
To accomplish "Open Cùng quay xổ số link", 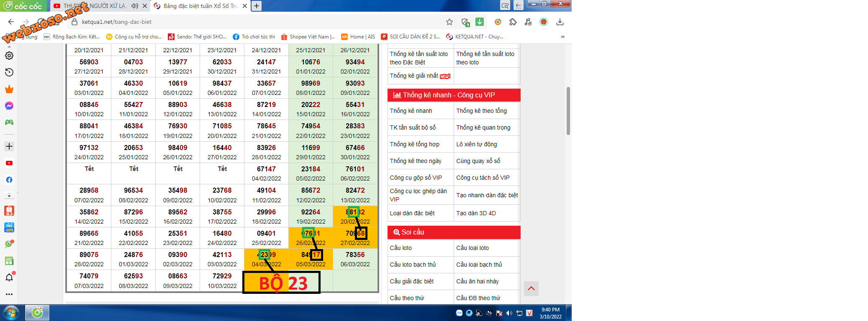I will (x=478, y=161).
